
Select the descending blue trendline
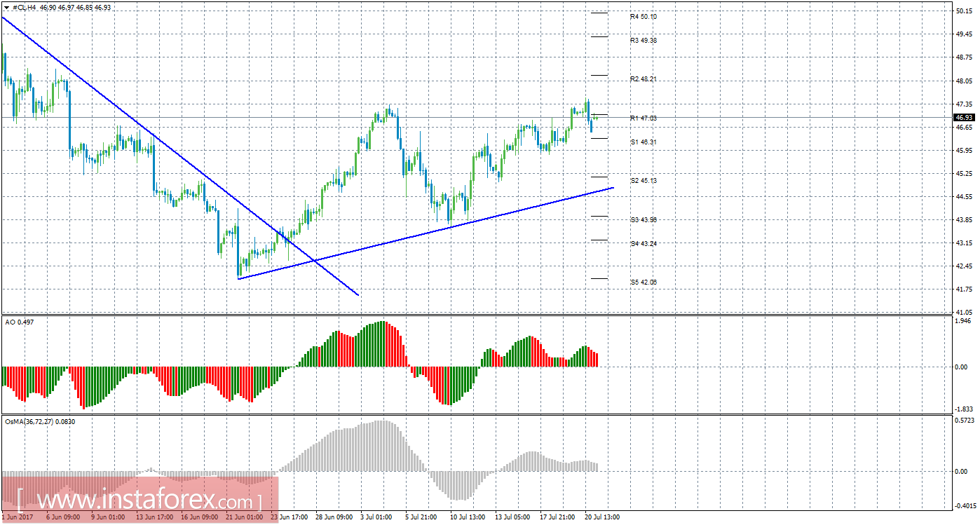(180, 156)
